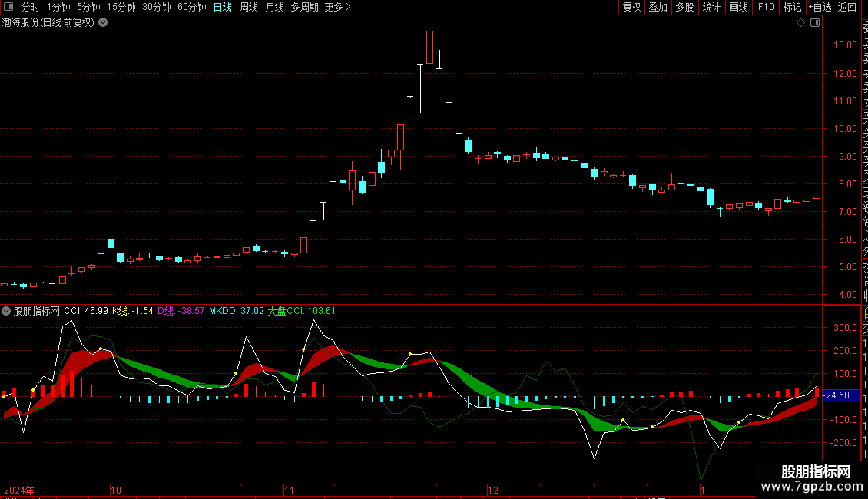
Task: Switch to 分时 intraday view
Action: click(31, 7)
